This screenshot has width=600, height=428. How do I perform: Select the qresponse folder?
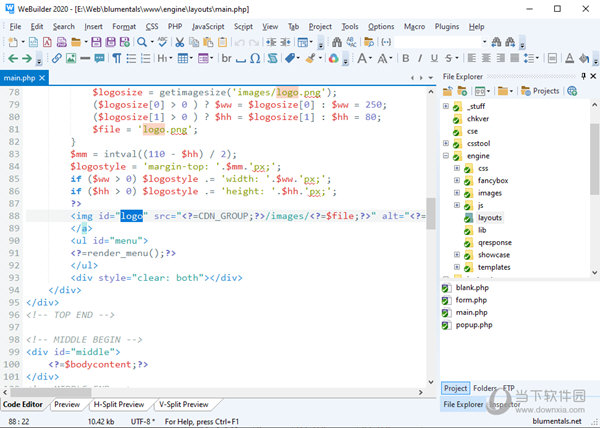coord(495,242)
